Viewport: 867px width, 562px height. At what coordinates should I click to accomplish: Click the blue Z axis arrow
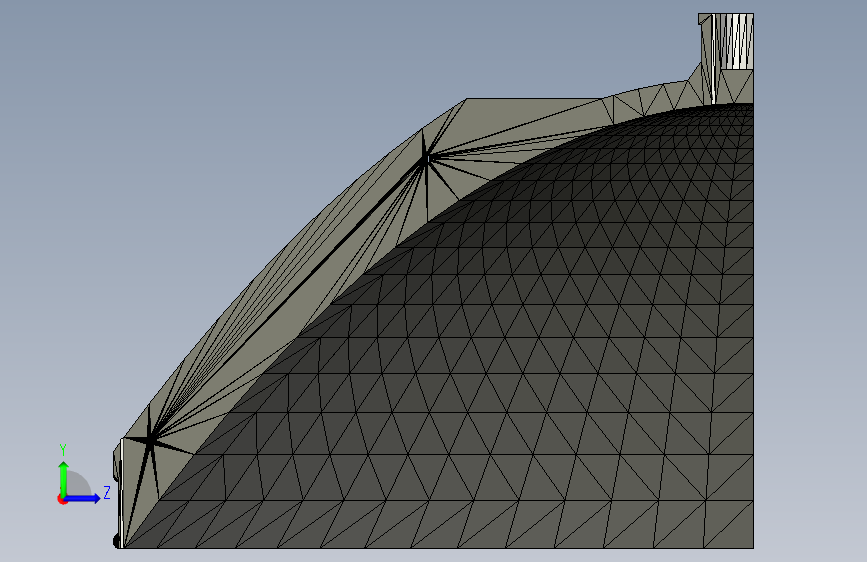point(83,498)
